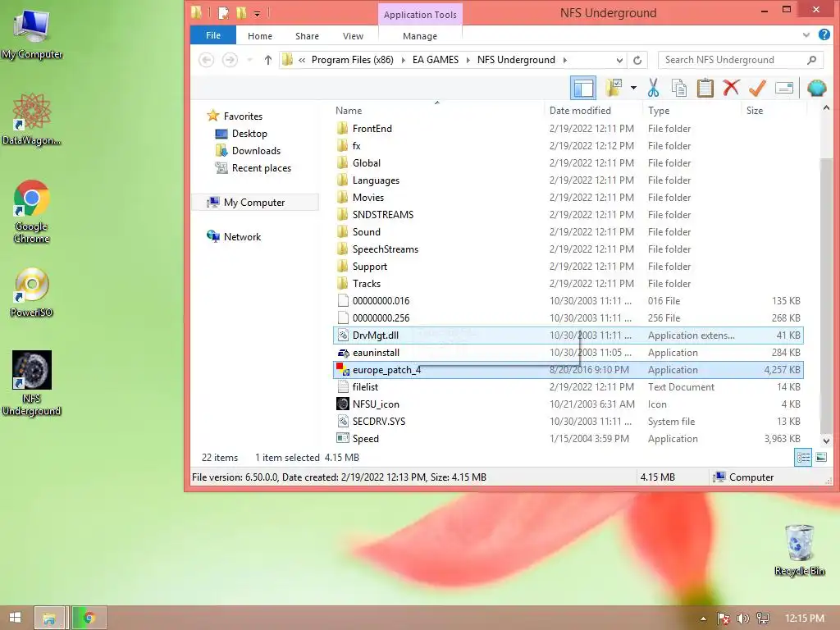Click the orange checkmark Properties icon
This screenshot has height=630, width=840.
point(757,88)
